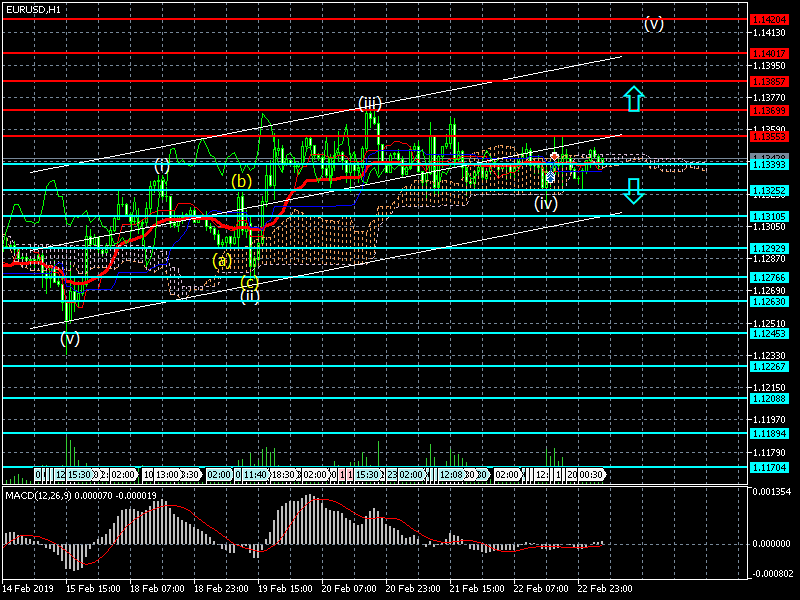The height and width of the screenshot is (600, 800).
Task: Select the blue buy marker above wave (iv)
Action: pos(549,176)
